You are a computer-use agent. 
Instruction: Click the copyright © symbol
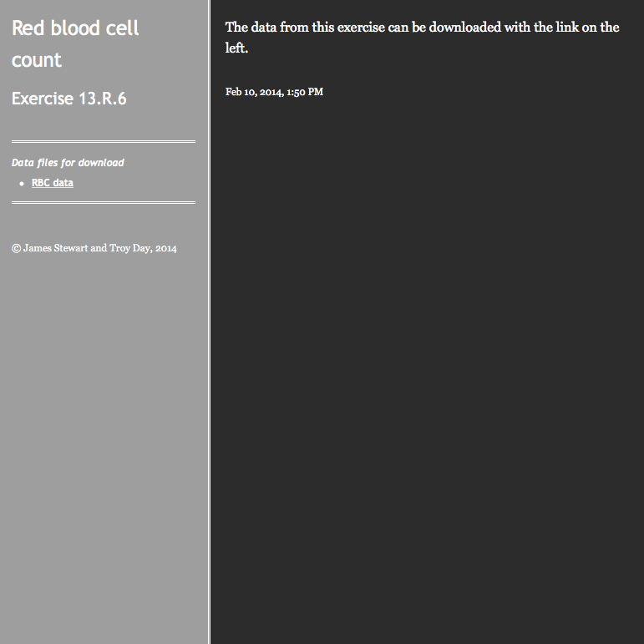coord(16,248)
